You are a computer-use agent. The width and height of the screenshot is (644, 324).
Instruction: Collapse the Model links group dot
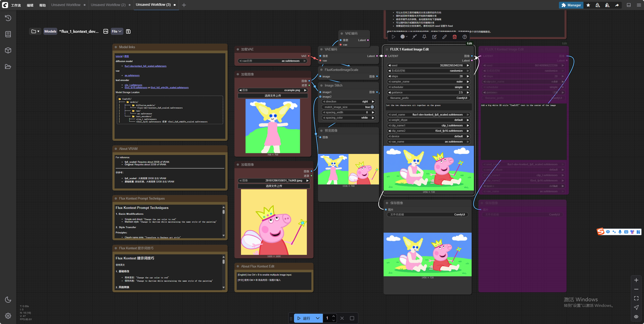pos(115,47)
